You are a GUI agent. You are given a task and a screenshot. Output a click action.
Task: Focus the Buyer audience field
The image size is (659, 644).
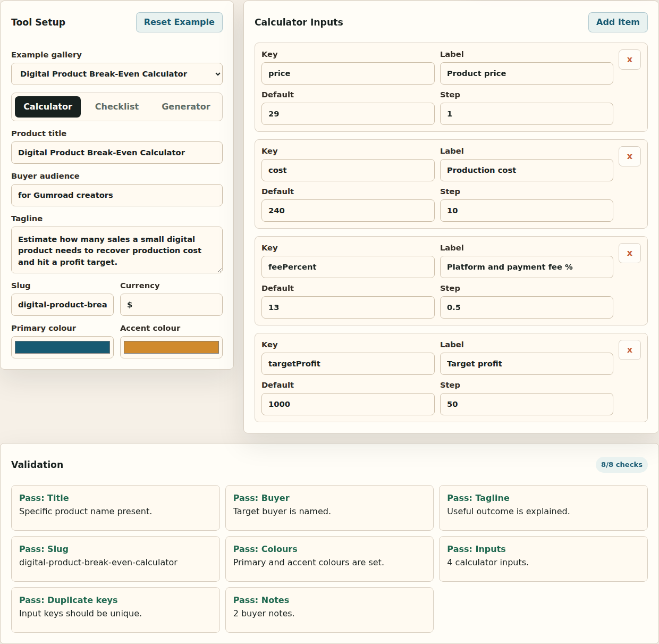[117, 195]
